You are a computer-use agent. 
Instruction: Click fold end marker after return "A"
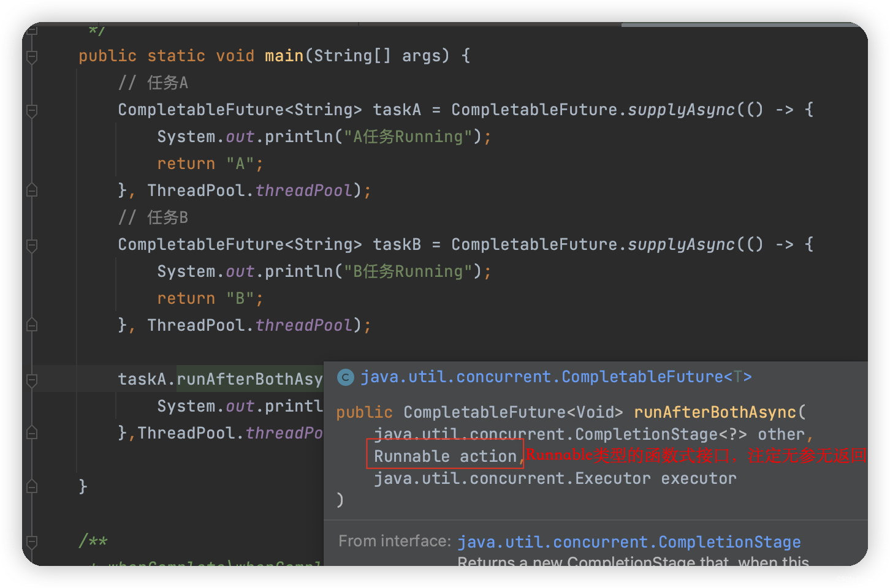pos(32,190)
